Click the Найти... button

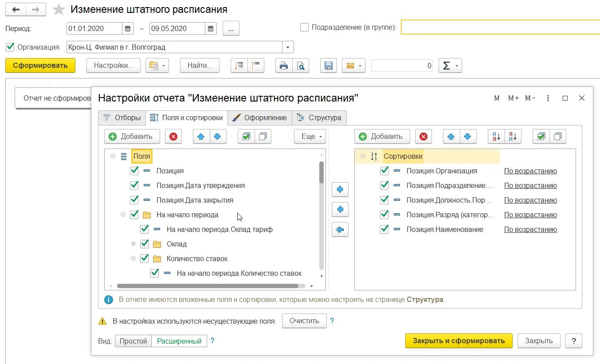(x=200, y=66)
